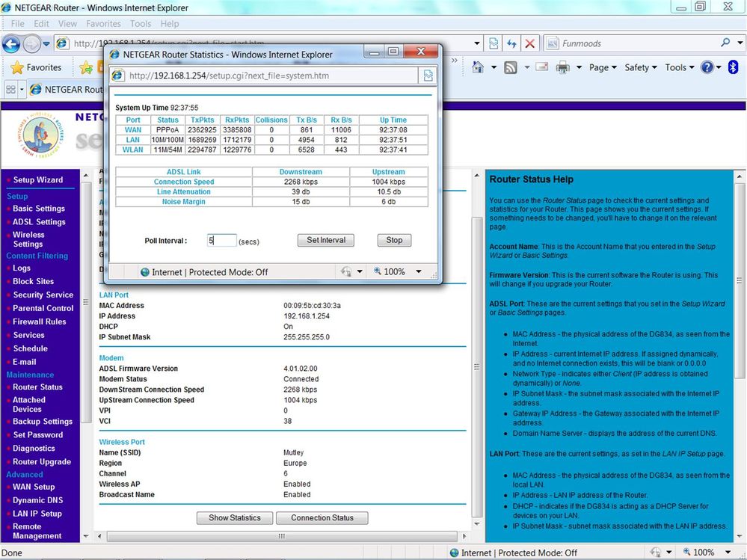Click the Set Interval button
The height and width of the screenshot is (560, 747).
pos(326,240)
